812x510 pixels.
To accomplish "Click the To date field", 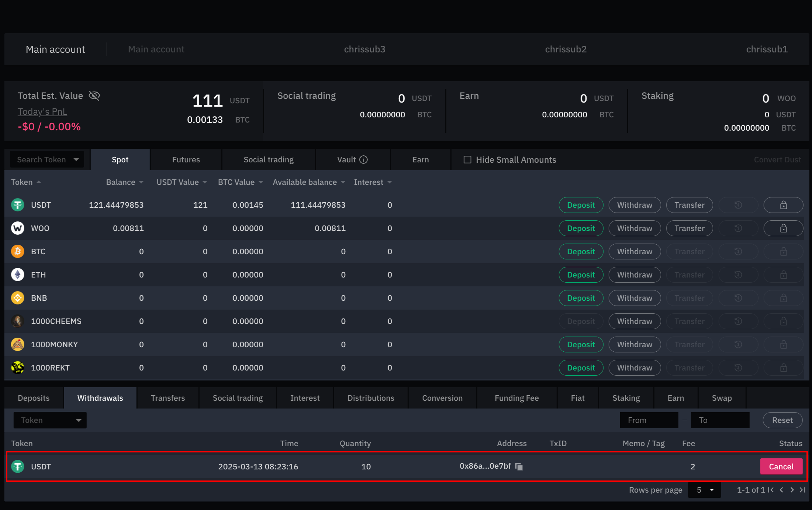I will (x=720, y=420).
